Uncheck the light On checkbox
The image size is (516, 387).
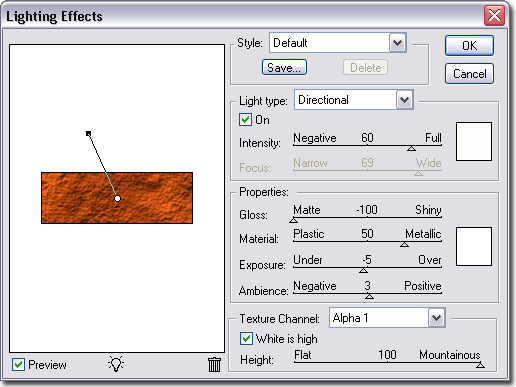245,120
